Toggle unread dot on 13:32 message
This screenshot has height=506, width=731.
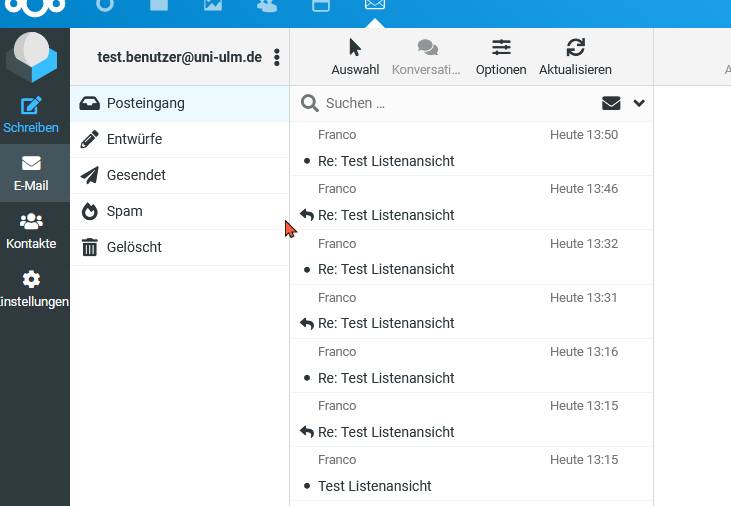(x=307, y=270)
